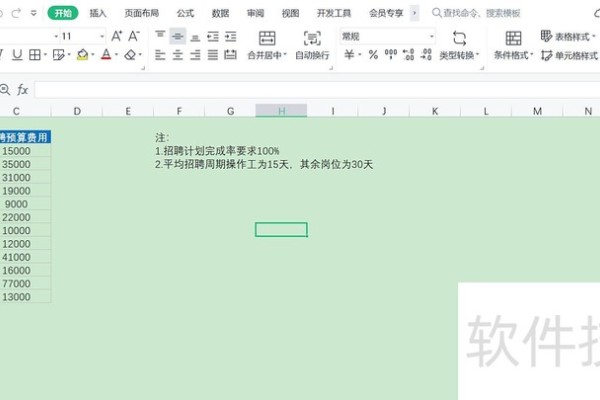This screenshot has height=400, width=600.
Task: Click the merge and center icon
Action: [267, 38]
